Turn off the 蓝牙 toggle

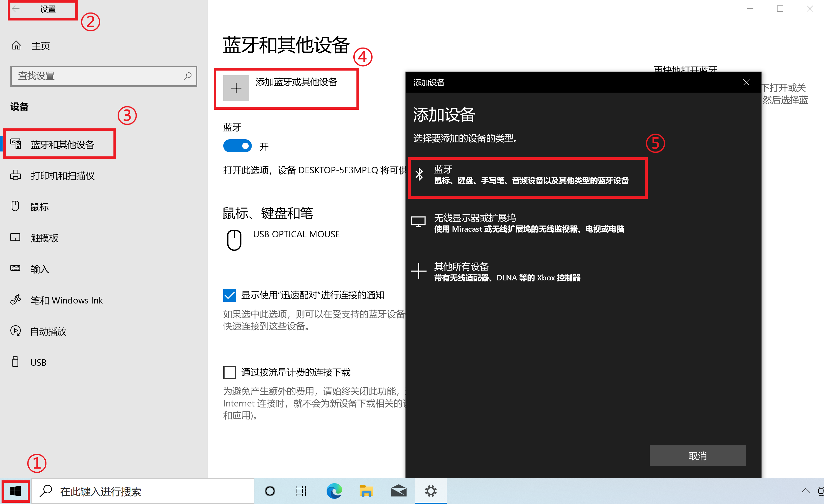[x=238, y=146]
